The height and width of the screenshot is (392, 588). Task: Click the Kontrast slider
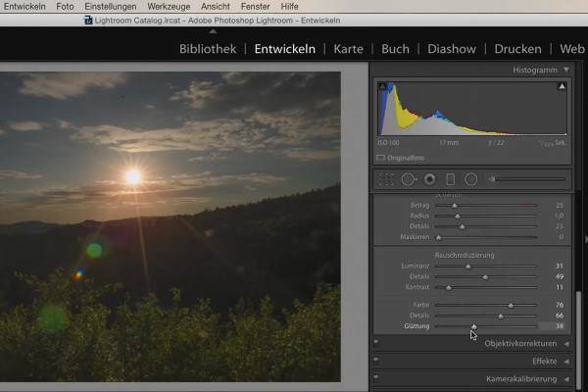(486, 288)
